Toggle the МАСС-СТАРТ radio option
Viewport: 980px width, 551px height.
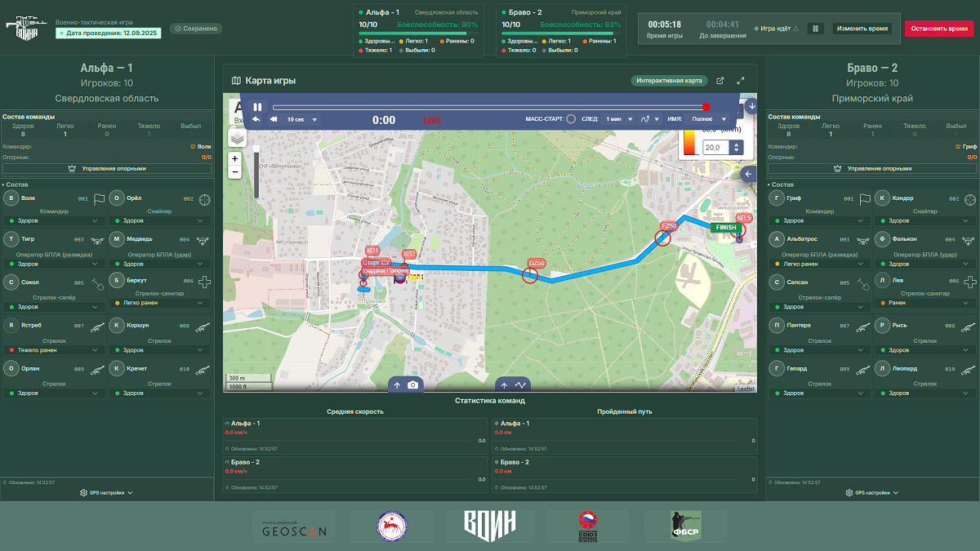click(x=571, y=119)
